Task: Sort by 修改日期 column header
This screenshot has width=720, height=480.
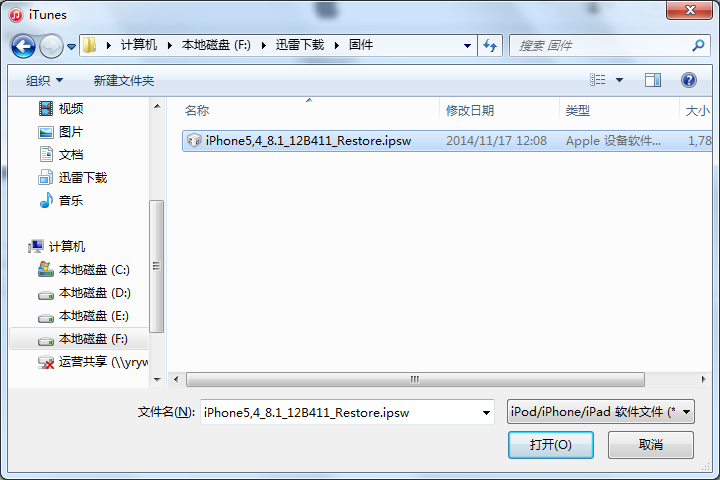Action: tap(470, 111)
